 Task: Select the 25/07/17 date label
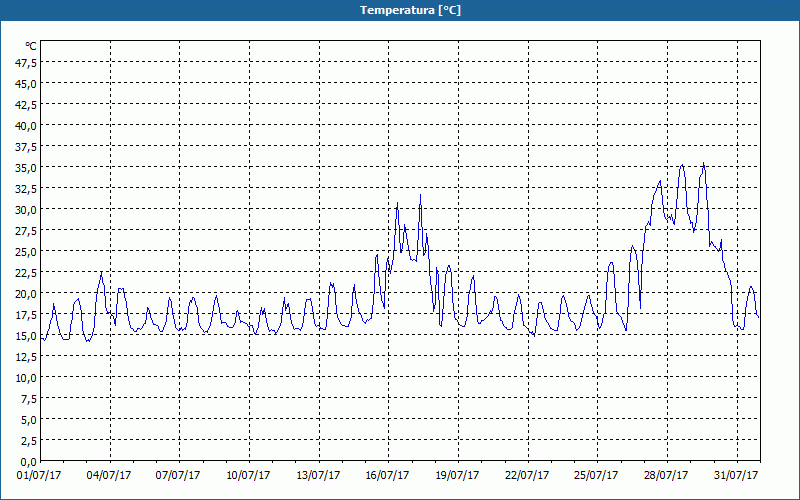tap(597, 476)
